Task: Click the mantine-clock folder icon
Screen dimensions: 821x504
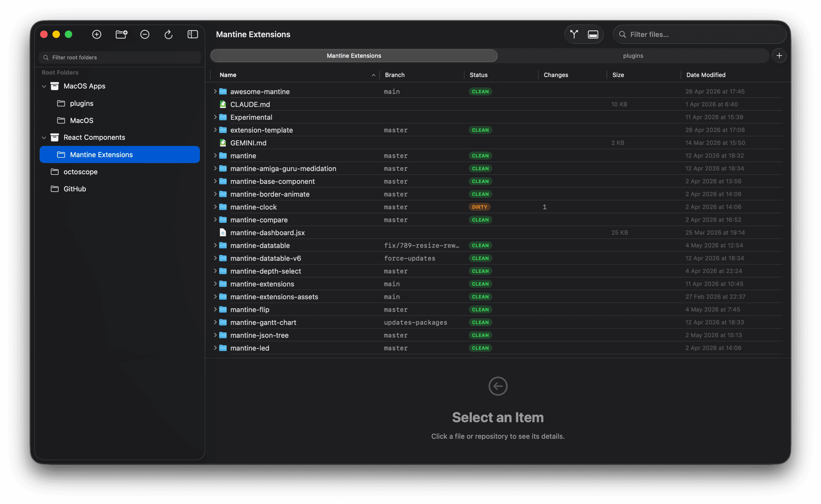Action: (223, 207)
